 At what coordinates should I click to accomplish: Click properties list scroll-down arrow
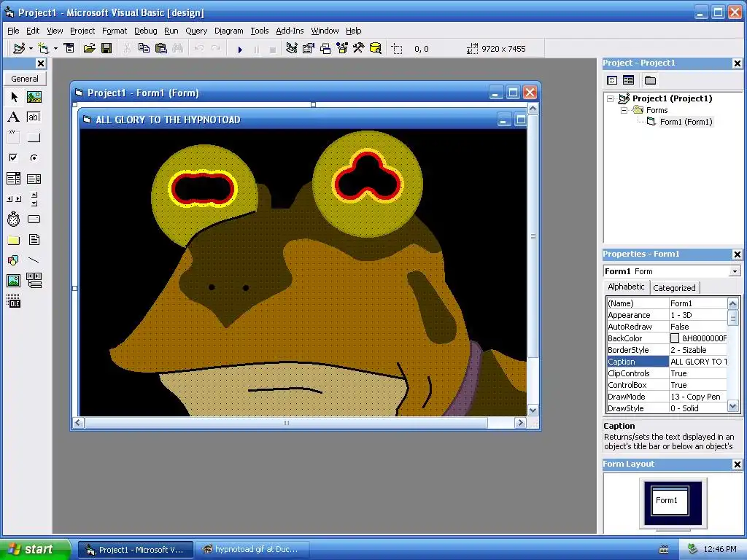(x=732, y=406)
